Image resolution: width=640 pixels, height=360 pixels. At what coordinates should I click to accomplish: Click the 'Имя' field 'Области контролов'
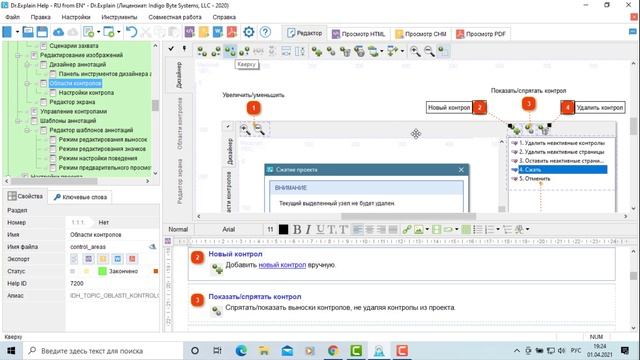point(112,235)
